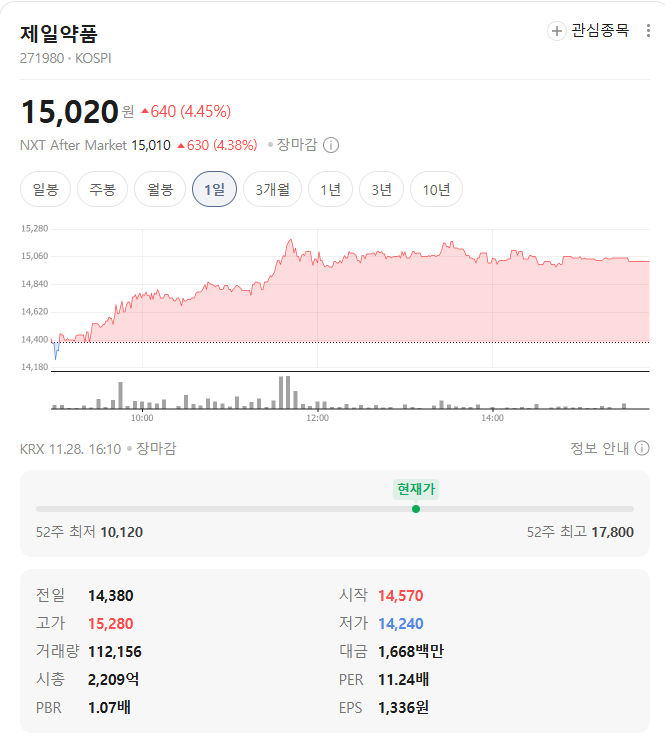Click the 저가 value 14,240
665x737 pixels.
[x=401, y=624]
